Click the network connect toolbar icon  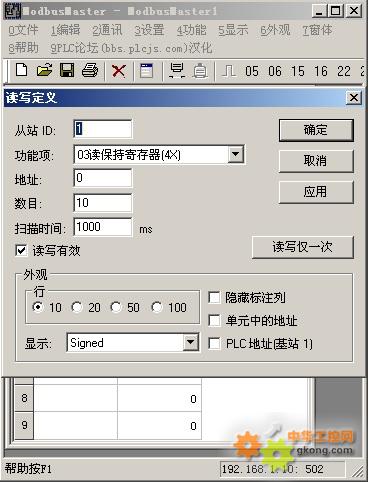[177, 70]
